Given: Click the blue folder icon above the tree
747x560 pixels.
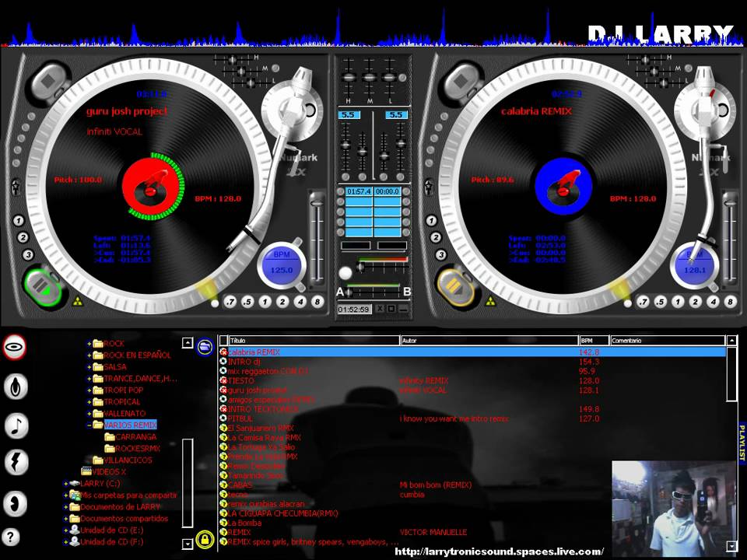Looking at the screenshot, I should point(205,347).
